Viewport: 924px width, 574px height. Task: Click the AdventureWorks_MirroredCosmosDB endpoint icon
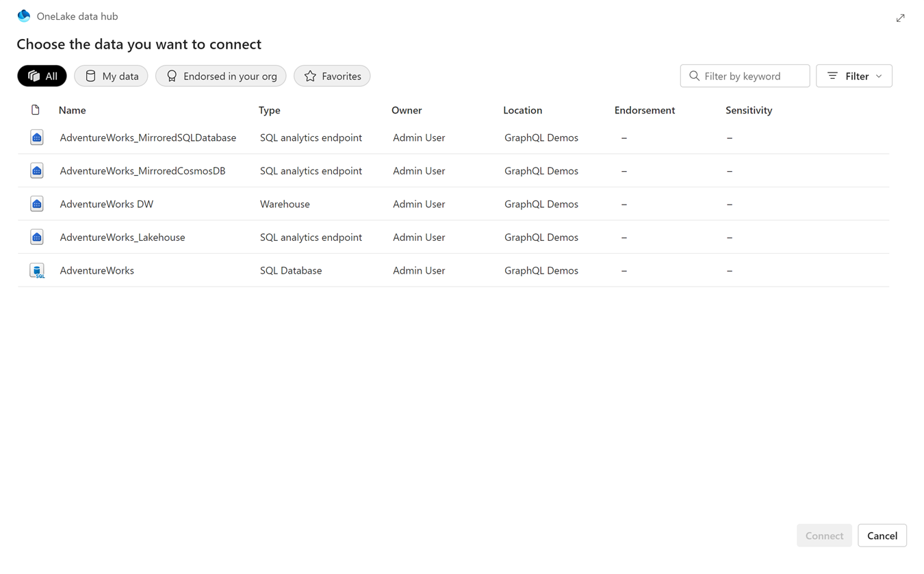click(x=37, y=171)
